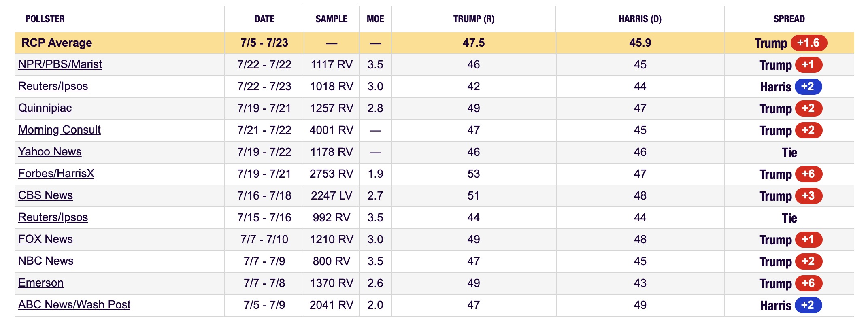Click the DATE column header
The height and width of the screenshot is (323, 868).
264,19
